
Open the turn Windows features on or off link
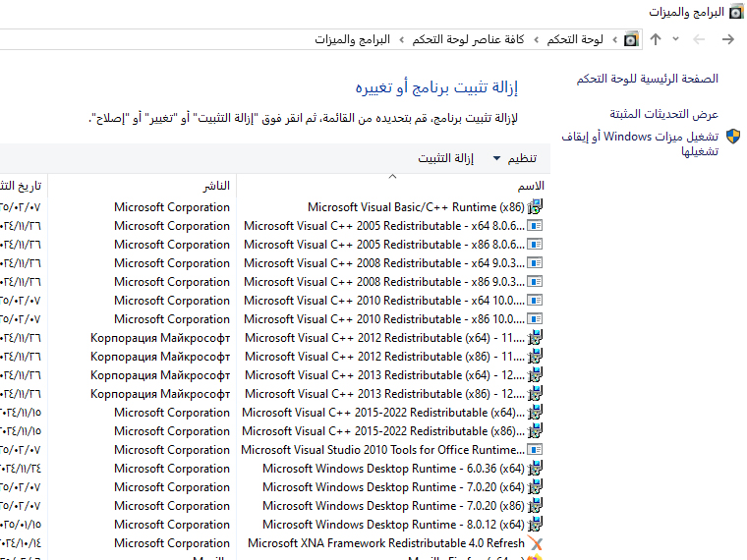pyautogui.click(x=640, y=143)
